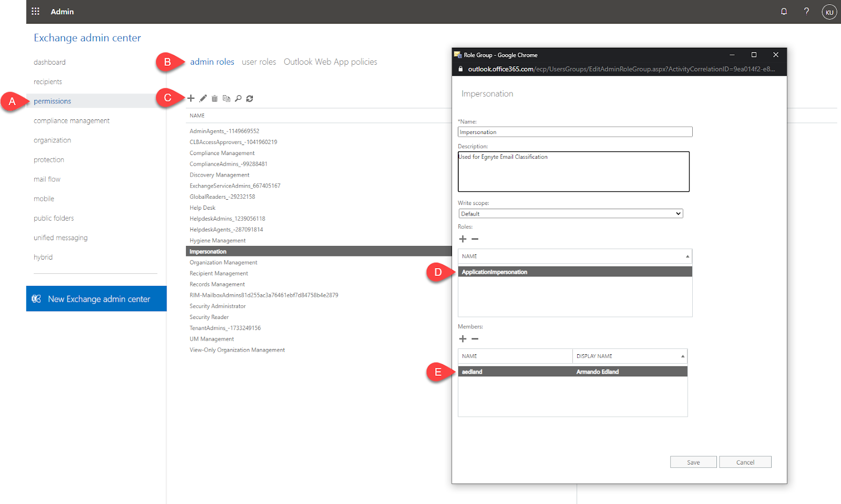The width and height of the screenshot is (841, 504).
Task: Remove member using Members minus icon
Action: (475, 339)
